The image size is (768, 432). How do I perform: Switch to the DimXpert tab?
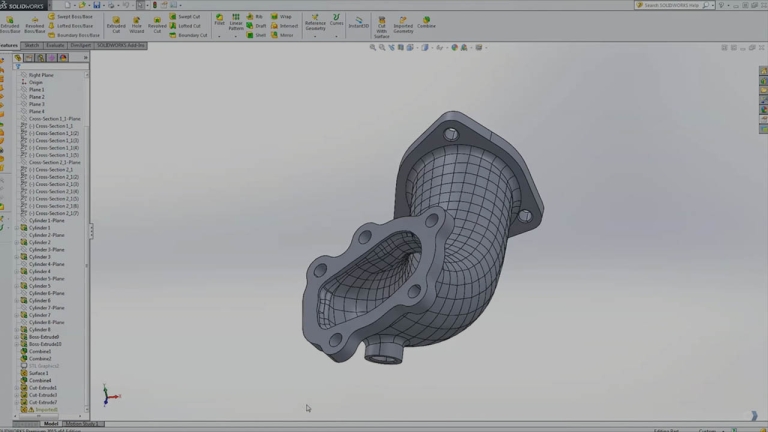80,46
